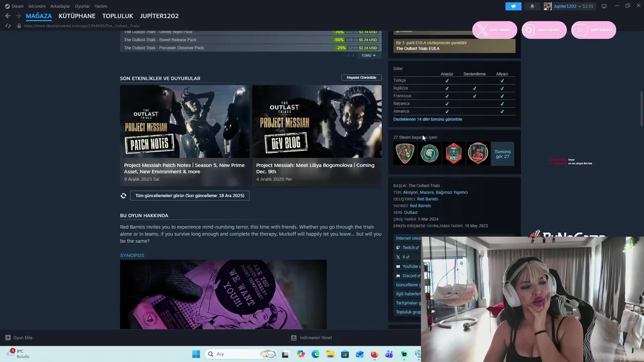644x362 pixels.
Task: Open the Yardım menu
Action: [x=101, y=6]
